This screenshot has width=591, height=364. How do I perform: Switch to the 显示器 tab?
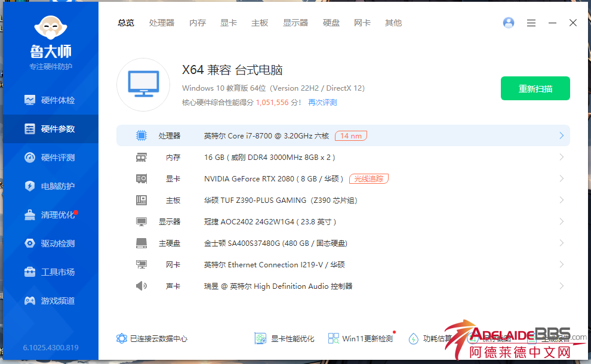(295, 23)
